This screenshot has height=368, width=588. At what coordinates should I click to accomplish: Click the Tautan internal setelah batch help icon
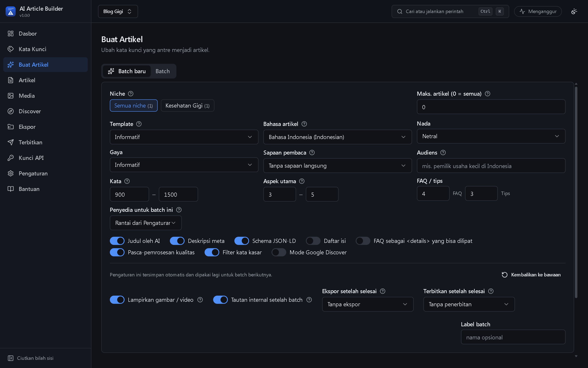click(309, 300)
